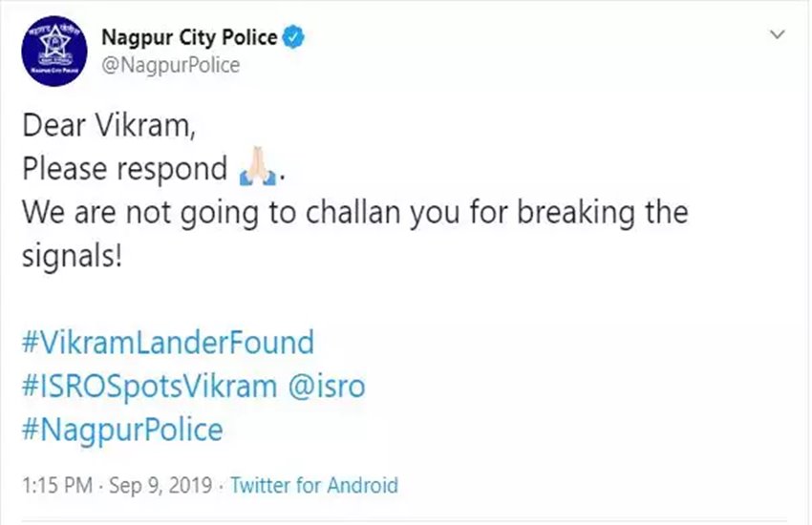Open the tweet options chevron menu
The height and width of the screenshot is (525, 812).
point(778,34)
